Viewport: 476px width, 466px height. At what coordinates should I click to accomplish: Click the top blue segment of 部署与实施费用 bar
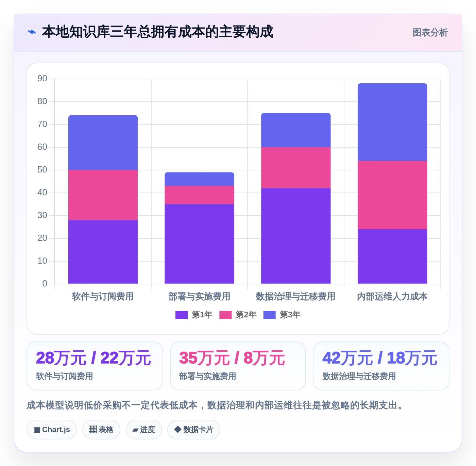click(x=200, y=179)
